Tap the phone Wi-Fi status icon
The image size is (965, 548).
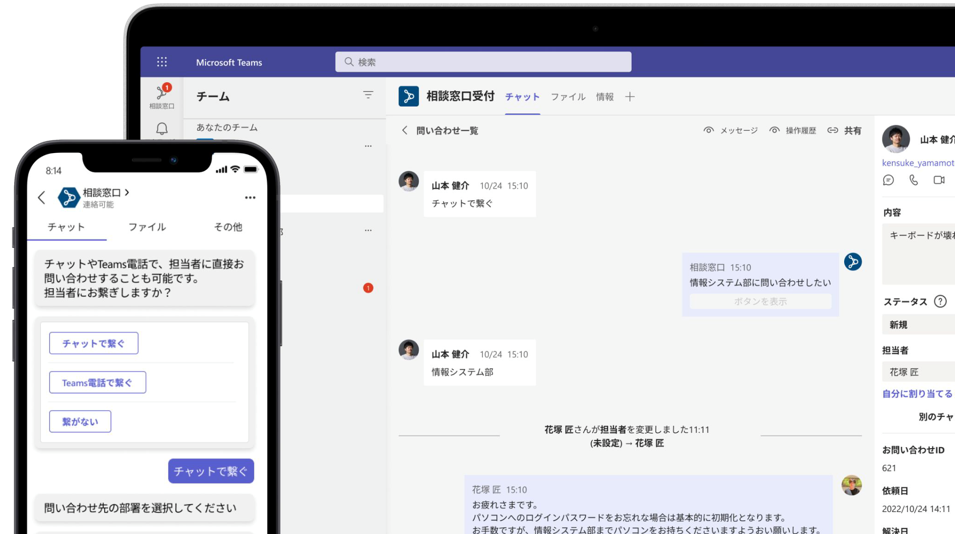click(234, 169)
